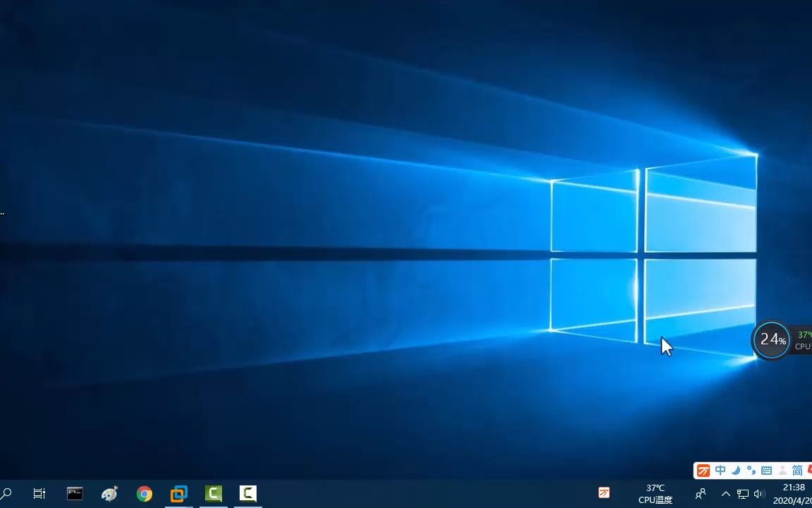Open Google Chrome from the taskbar
The image size is (812, 508).
[144, 493]
